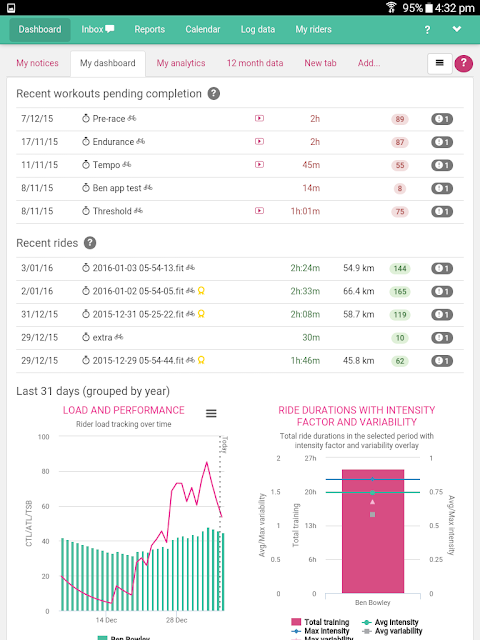
Task: Open video icon for Threshold workout
Action: click(x=259, y=211)
